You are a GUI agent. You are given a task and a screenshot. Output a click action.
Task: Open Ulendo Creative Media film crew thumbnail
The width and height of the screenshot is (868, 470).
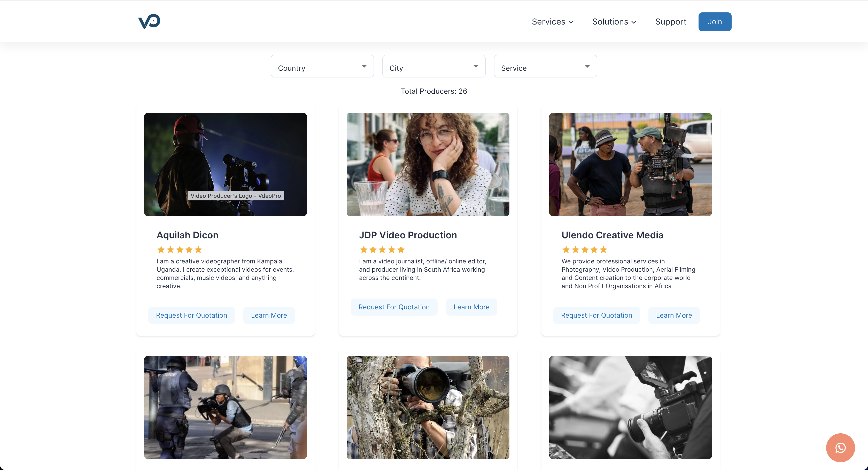[x=630, y=165]
